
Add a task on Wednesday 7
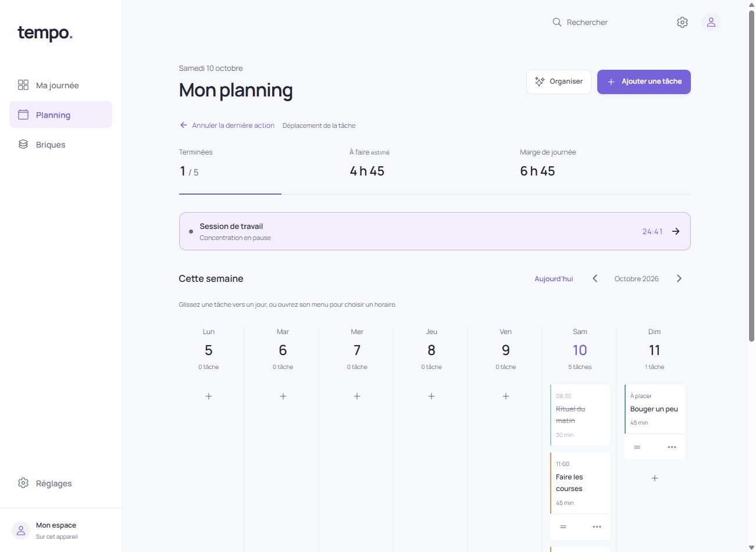[357, 396]
